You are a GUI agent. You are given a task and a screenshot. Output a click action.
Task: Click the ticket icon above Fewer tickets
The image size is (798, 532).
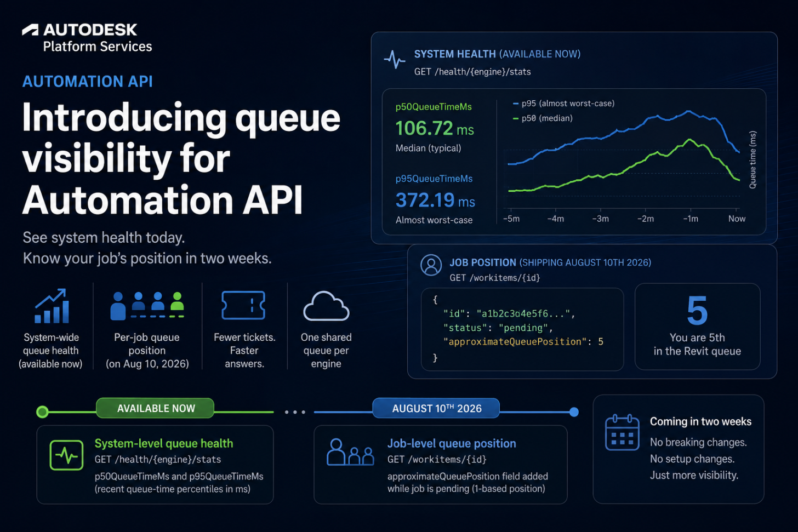coord(243,305)
